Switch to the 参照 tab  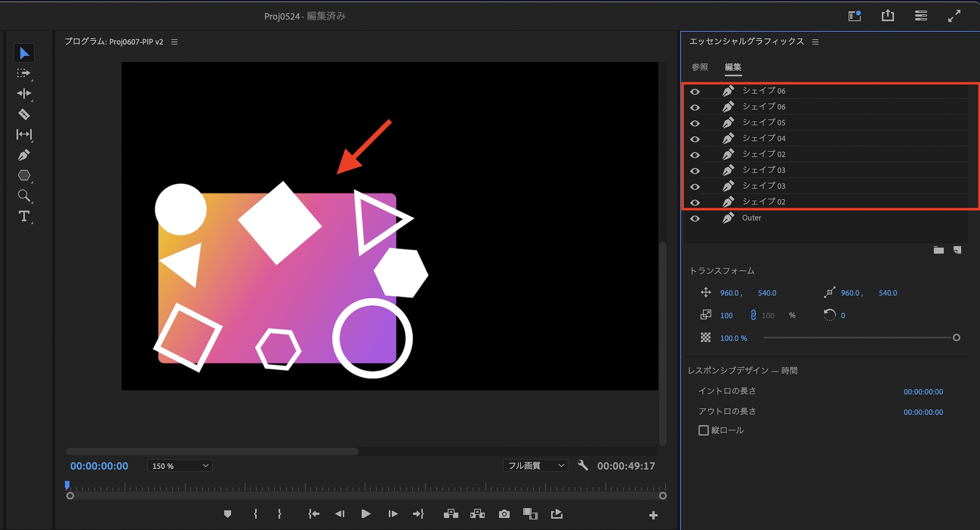tap(700, 67)
